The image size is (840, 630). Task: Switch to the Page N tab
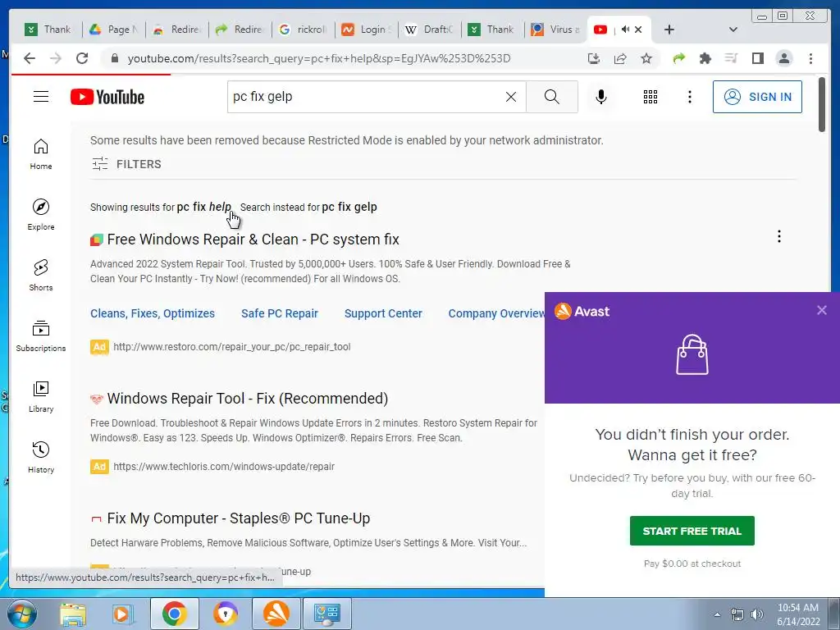click(x=113, y=30)
